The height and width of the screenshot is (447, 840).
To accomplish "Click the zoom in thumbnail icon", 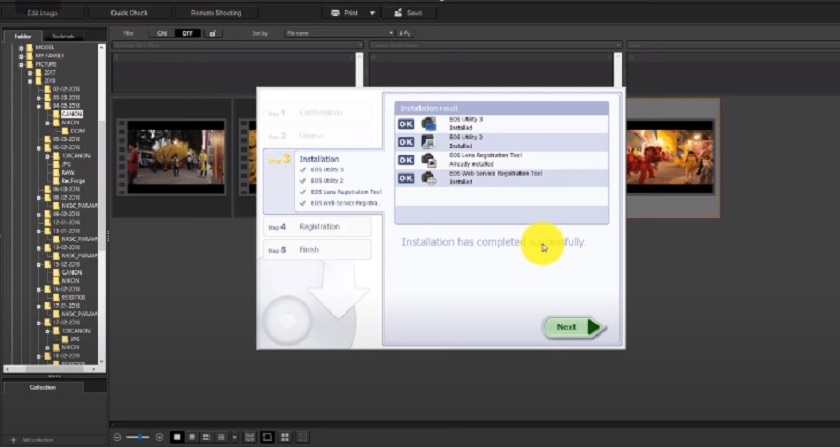I will click(159, 437).
